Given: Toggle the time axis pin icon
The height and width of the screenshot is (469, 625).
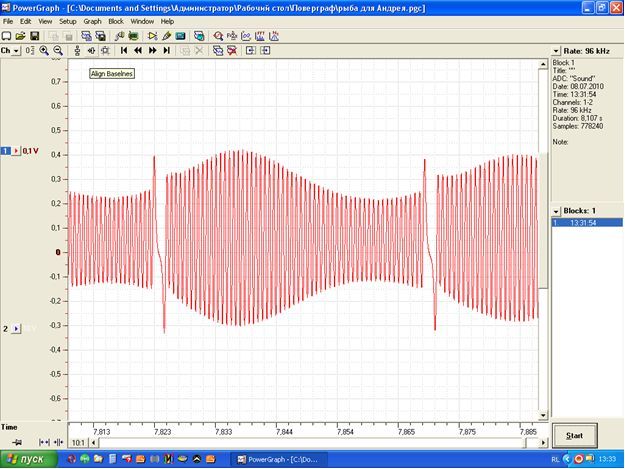Looking at the screenshot, I should click(17, 442).
